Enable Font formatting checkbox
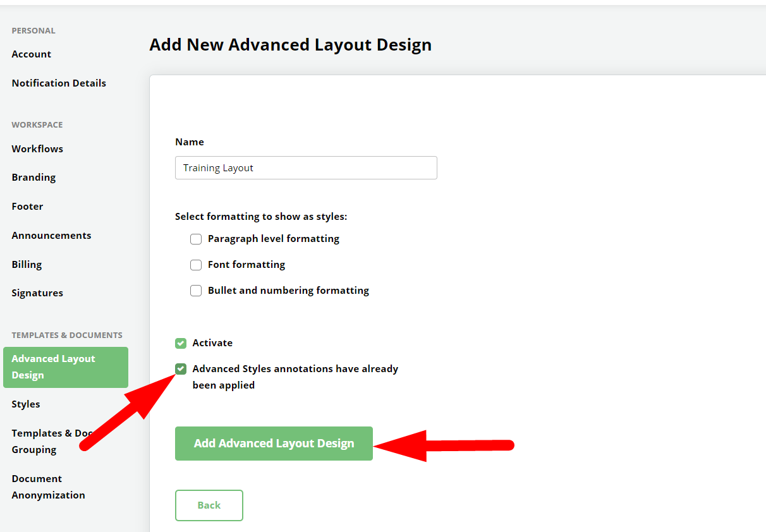Viewport: 766px width, 532px height. (x=196, y=265)
